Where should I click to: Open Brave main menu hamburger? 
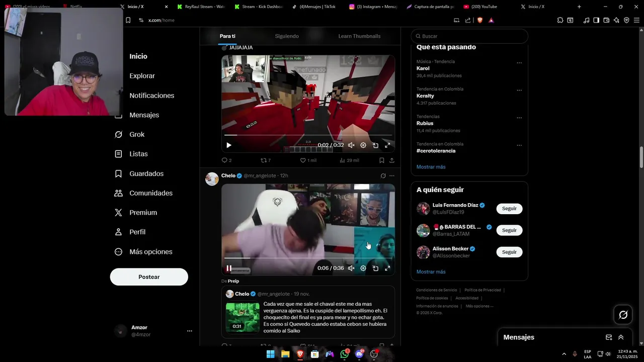pos(636,20)
